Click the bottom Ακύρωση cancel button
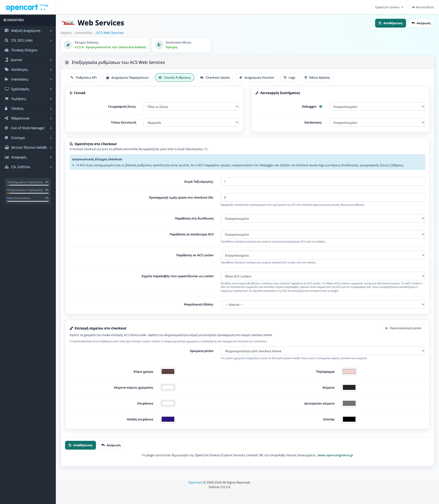439x504 pixels. tap(111, 445)
